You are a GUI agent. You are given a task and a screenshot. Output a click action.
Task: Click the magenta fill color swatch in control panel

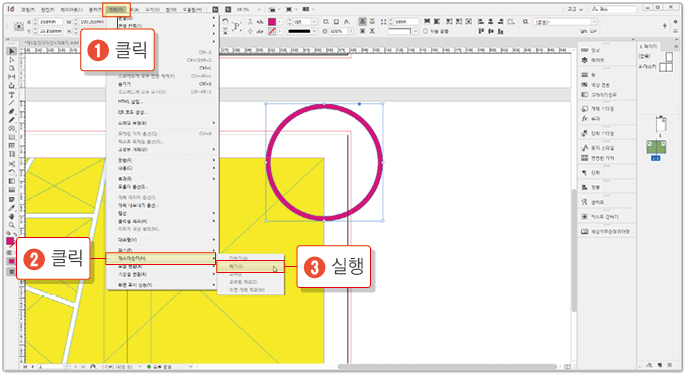click(272, 21)
